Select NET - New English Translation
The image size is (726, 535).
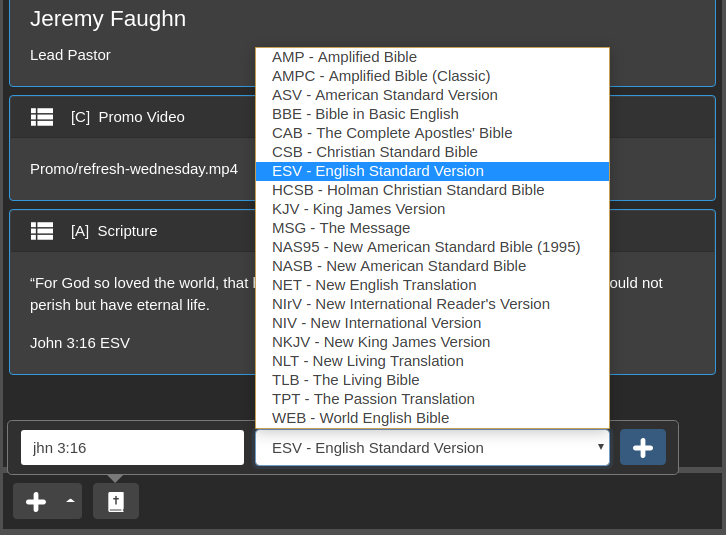point(432,285)
